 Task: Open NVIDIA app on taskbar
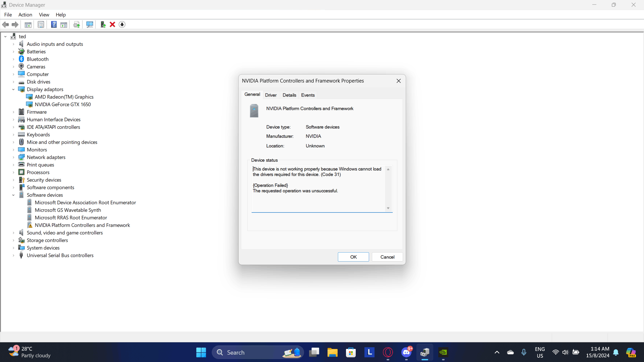[443, 352]
